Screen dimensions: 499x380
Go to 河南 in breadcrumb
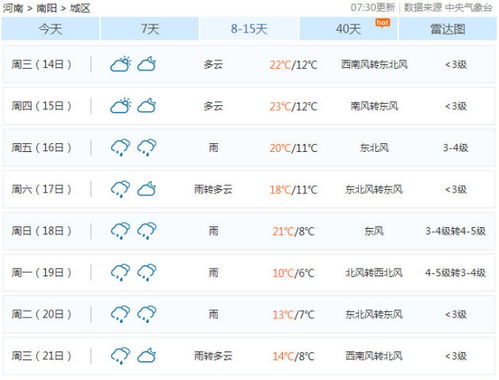[x=13, y=8]
